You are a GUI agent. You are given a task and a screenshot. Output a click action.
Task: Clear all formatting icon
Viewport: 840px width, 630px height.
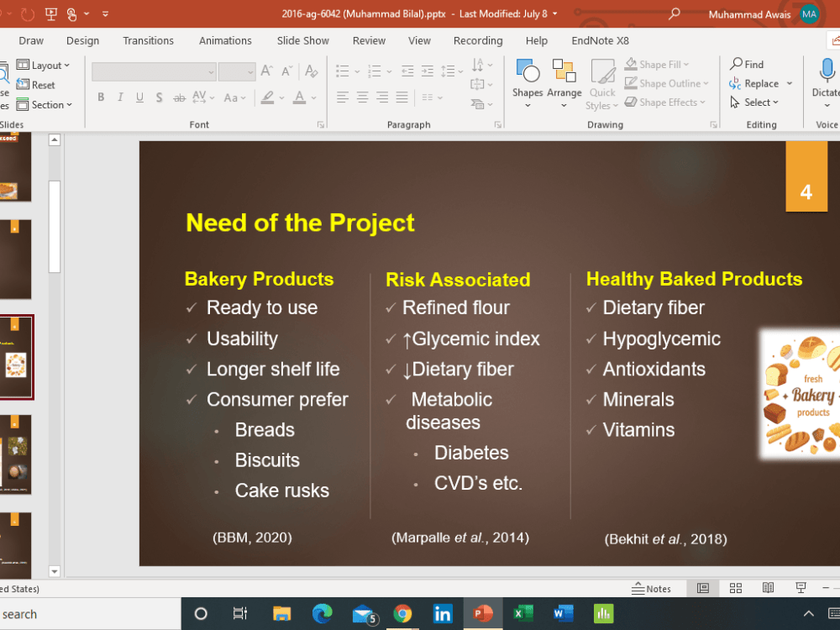(312, 71)
